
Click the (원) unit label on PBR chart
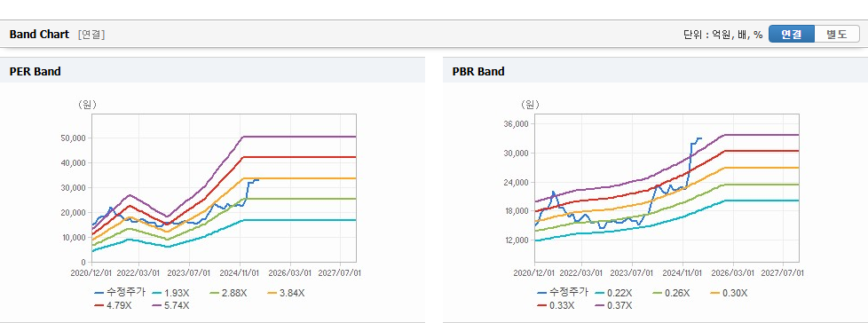[530, 105]
